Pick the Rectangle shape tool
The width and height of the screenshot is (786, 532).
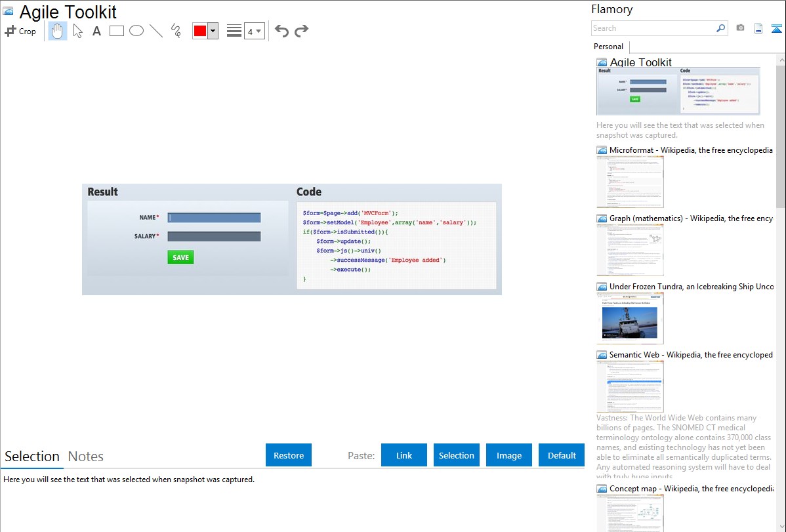pyautogui.click(x=116, y=31)
